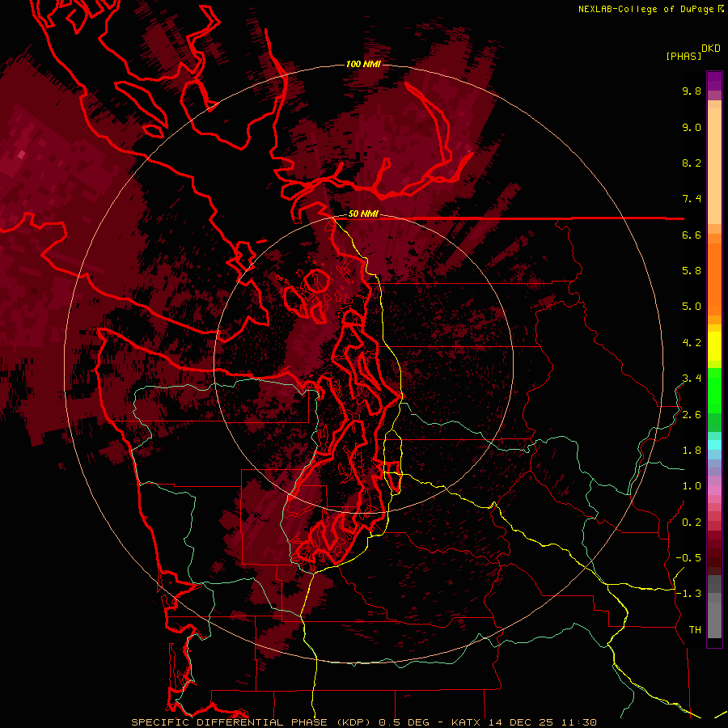The width and height of the screenshot is (728, 728).
Task: Click the KATX station identifier in caption
Action: pyautogui.click(x=466, y=722)
